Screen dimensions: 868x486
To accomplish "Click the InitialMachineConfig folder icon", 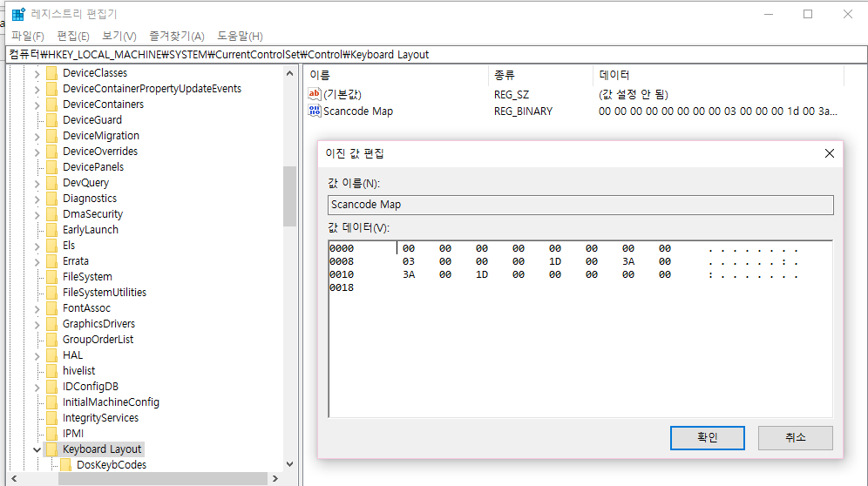I will click(x=52, y=402).
